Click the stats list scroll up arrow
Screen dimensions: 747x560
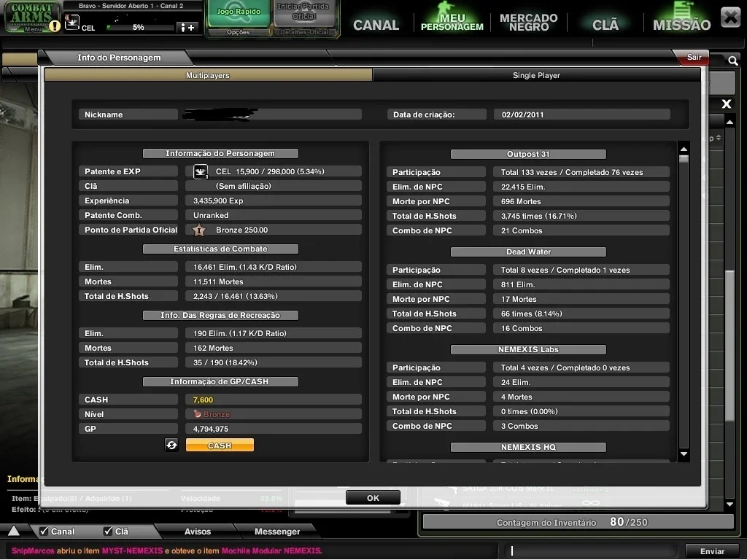684,149
